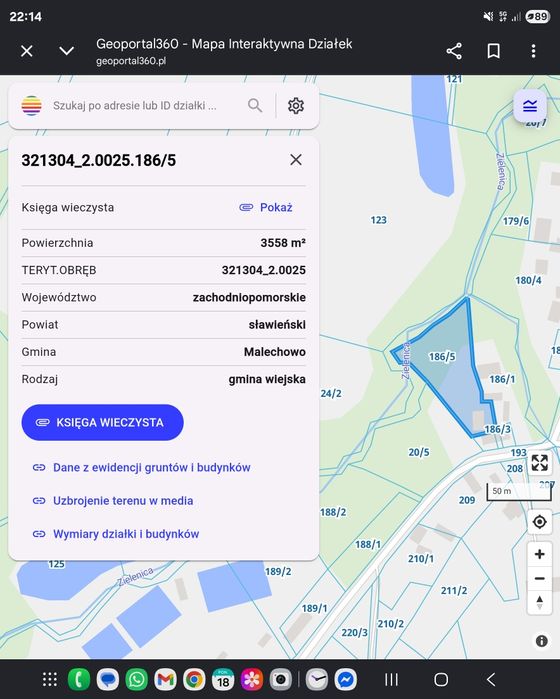Screen dimensions: 560x699
Task: Zoom in with the plus button
Action: 539,554
